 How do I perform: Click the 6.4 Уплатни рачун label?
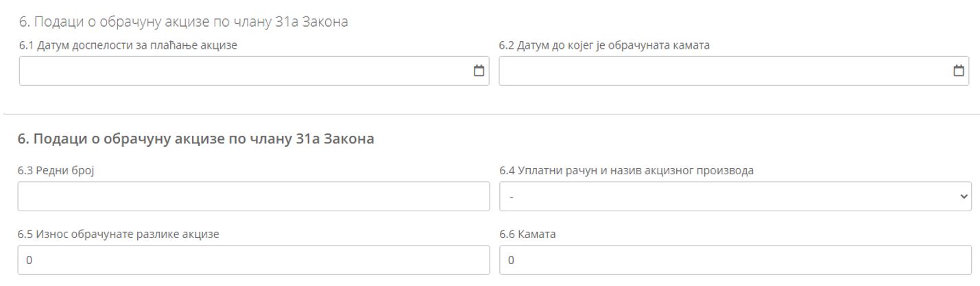click(626, 171)
